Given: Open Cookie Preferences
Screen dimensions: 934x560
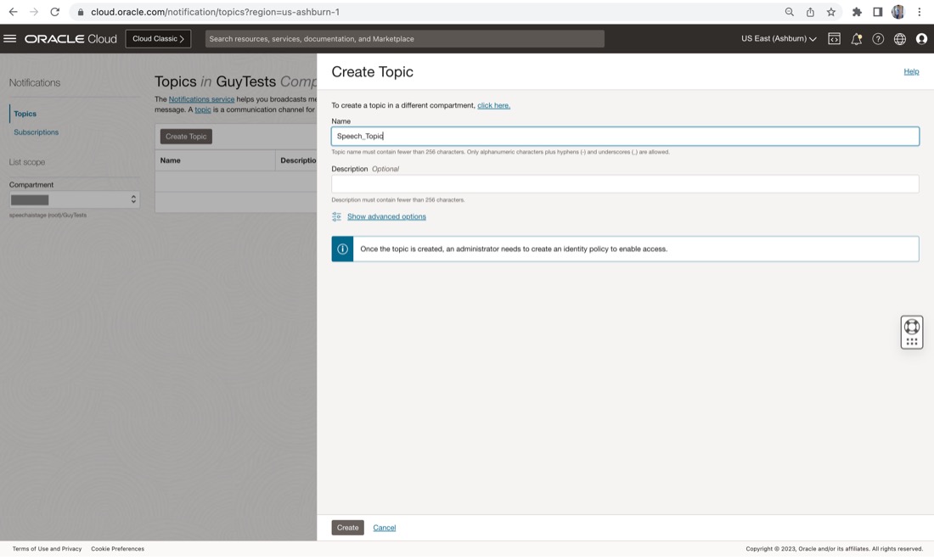Looking at the screenshot, I should tap(117, 549).
